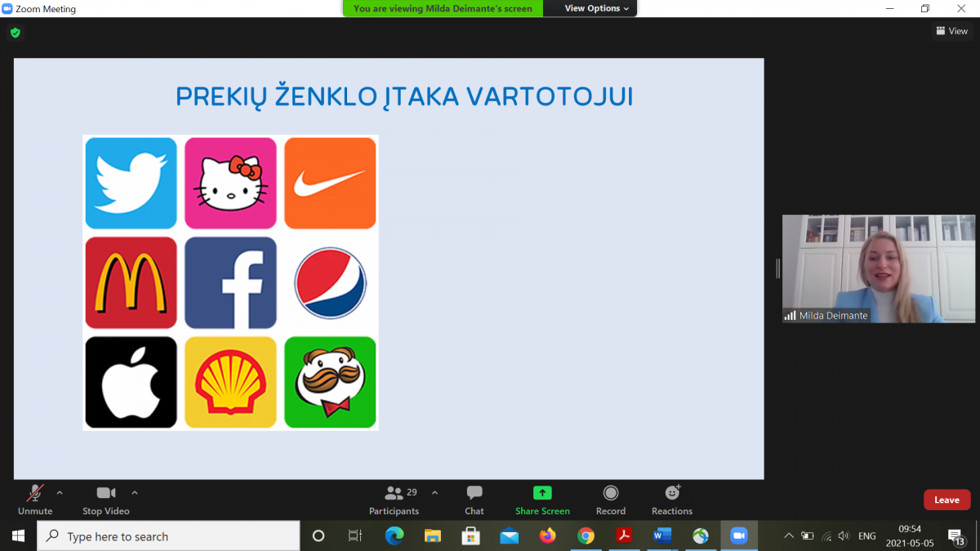Open Microsoft Store from the taskbar
The image size is (980, 551).
coord(471,535)
